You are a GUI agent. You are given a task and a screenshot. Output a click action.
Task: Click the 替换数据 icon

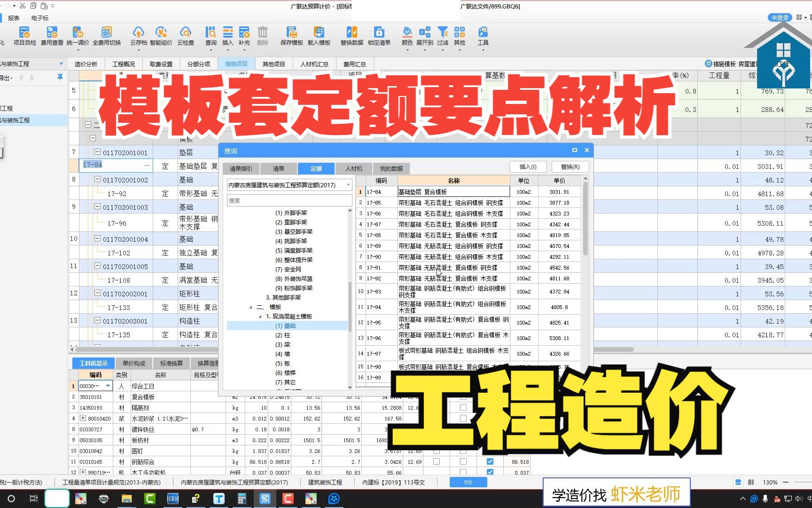pyautogui.click(x=352, y=36)
